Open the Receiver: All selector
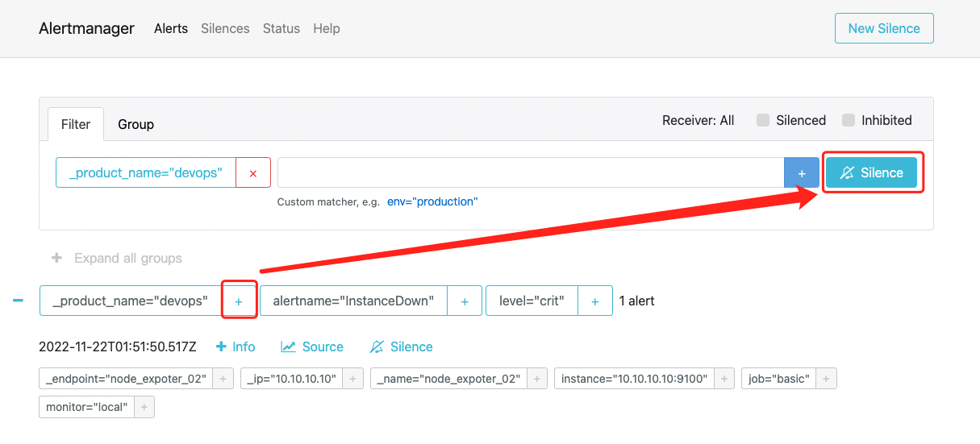 coord(698,120)
